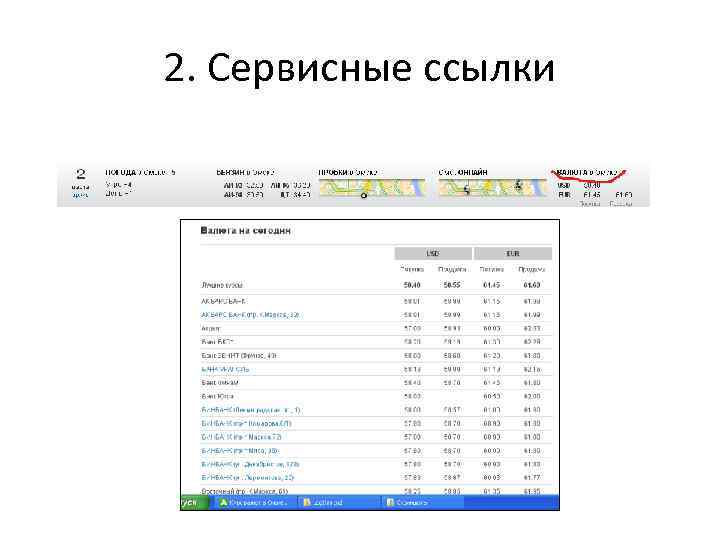720x540 pixels.
Task: Click the traffic map thumbnail under ПРОБКИ
Action: point(372,188)
